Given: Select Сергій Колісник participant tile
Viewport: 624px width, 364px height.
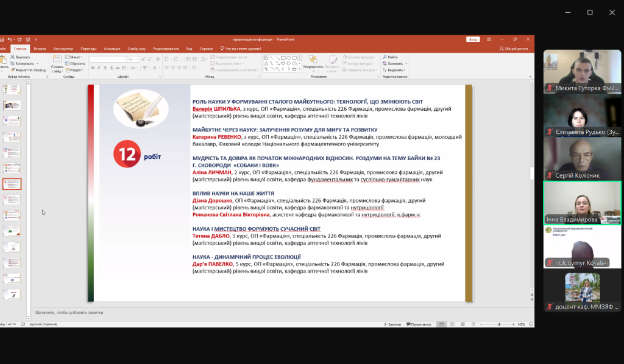Looking at the screenshot, I should point(582,159).
